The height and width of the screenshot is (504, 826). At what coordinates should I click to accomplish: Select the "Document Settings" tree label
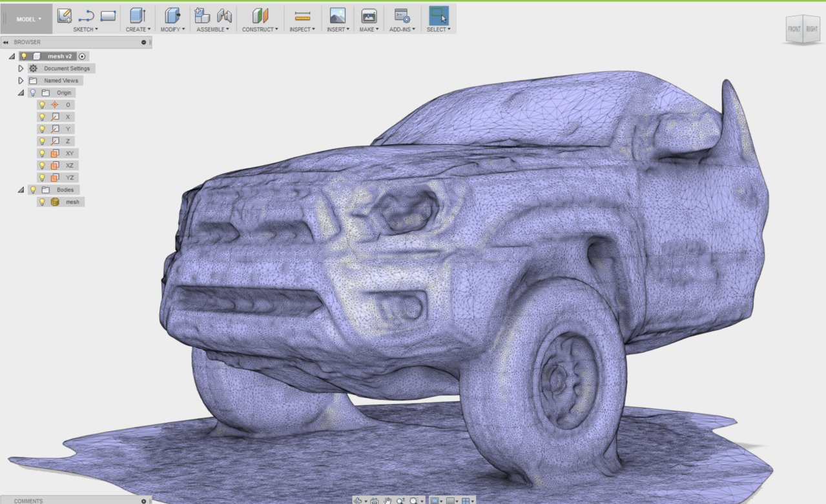pos(67,68)
